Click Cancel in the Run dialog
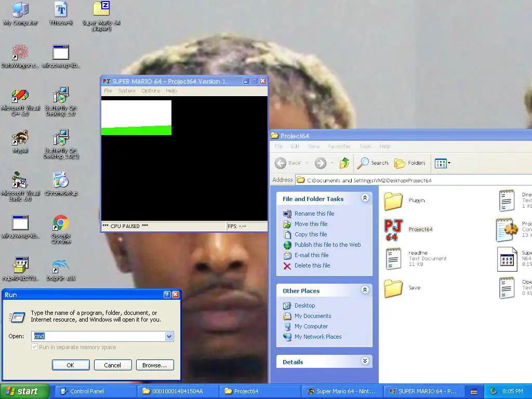 [x=112, y=365]
